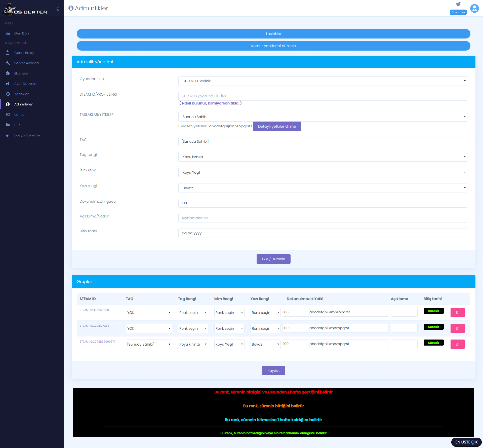Click the Ekle / Düzenle button
This screenshot has width=483, height=448.
click(x=273, y=259)
